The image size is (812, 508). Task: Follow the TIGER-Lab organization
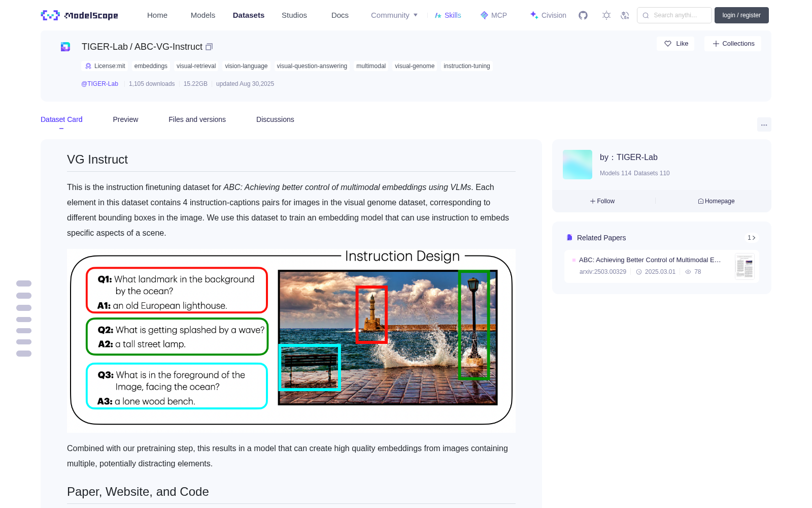602,201
